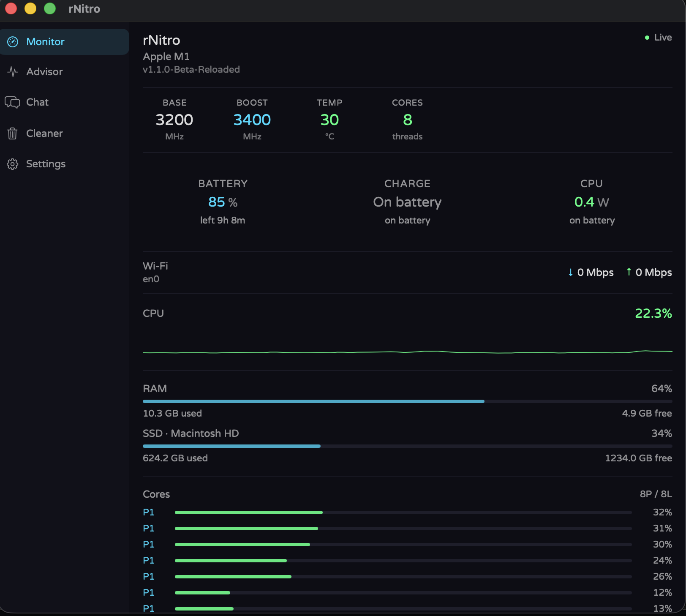The image size is (686, 616).
Task: Click the CHARGE section heading
Action: [x=407, y=184]
